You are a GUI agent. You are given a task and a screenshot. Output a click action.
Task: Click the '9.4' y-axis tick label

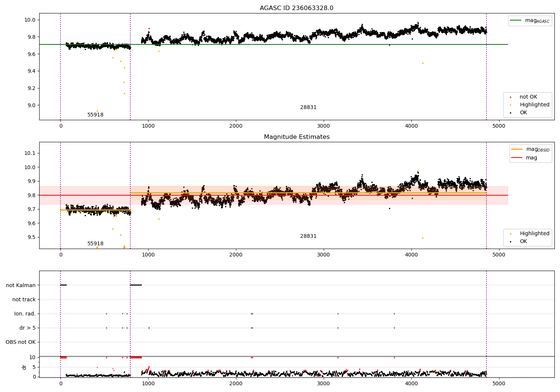32,71
